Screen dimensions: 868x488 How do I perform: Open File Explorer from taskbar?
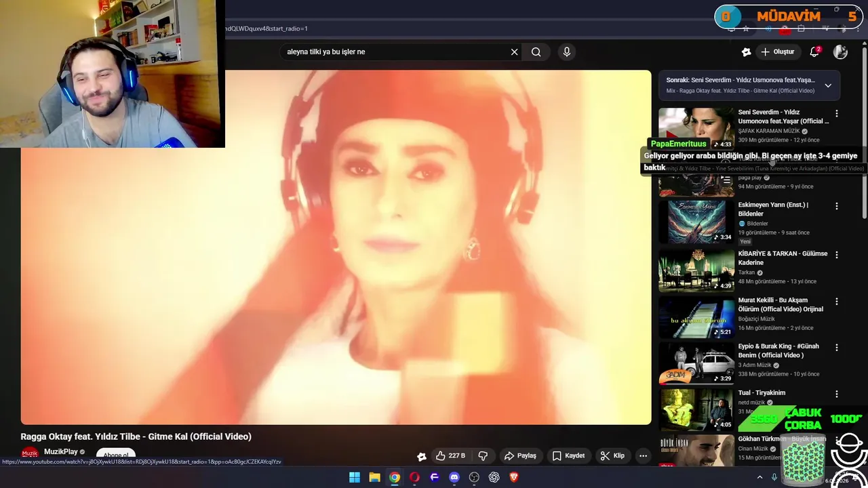(374, 477)
